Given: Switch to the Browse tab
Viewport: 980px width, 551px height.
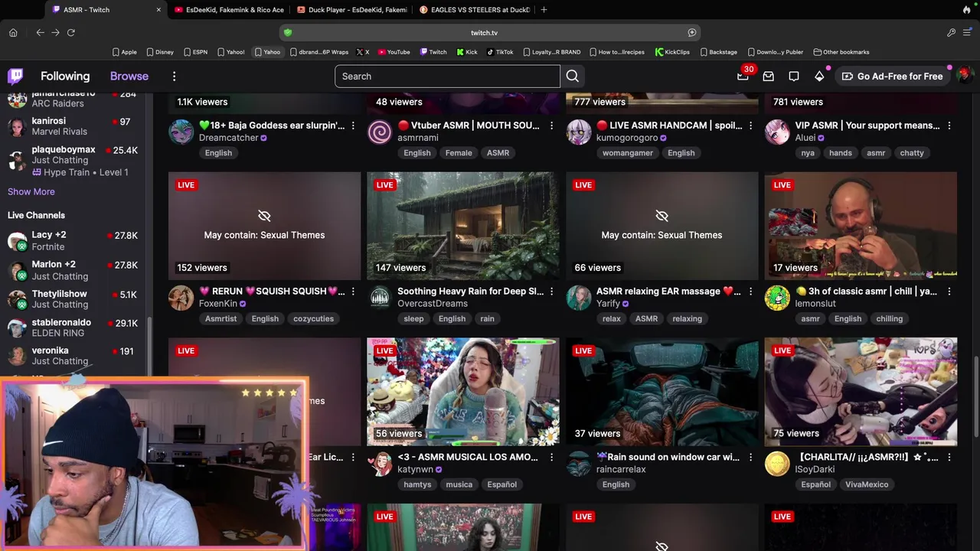Looking at the screenshot, I should pos(129,76).
